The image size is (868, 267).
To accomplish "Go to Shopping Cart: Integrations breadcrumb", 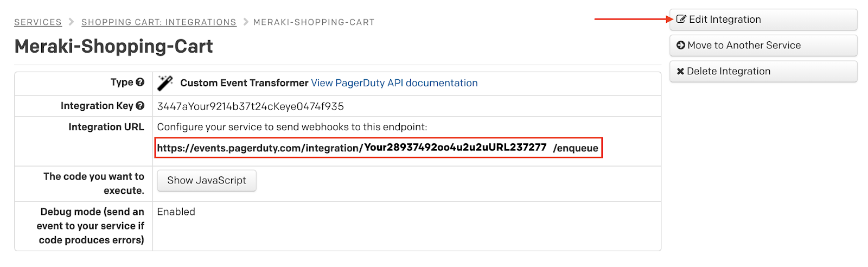I will click(x=159, y=22).
